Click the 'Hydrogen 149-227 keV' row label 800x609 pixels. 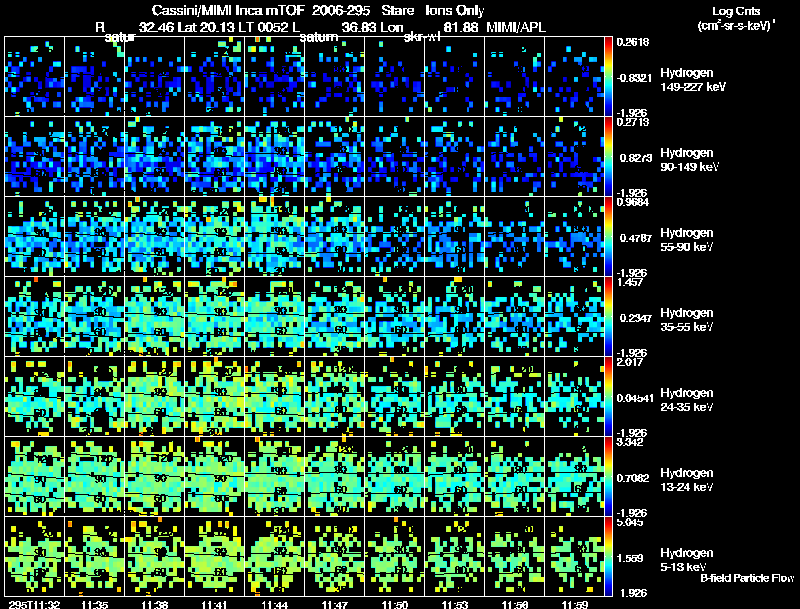pyautogui.click(x=693, y=80)
